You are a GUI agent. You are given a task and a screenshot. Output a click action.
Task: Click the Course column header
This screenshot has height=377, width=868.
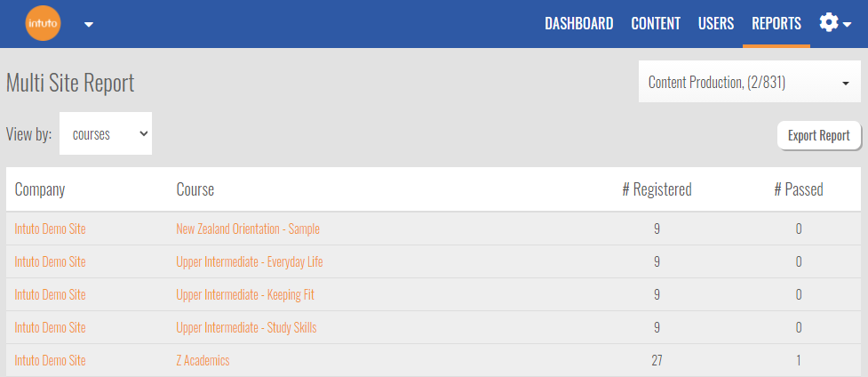pyautogui.click(x=195, y=189)
